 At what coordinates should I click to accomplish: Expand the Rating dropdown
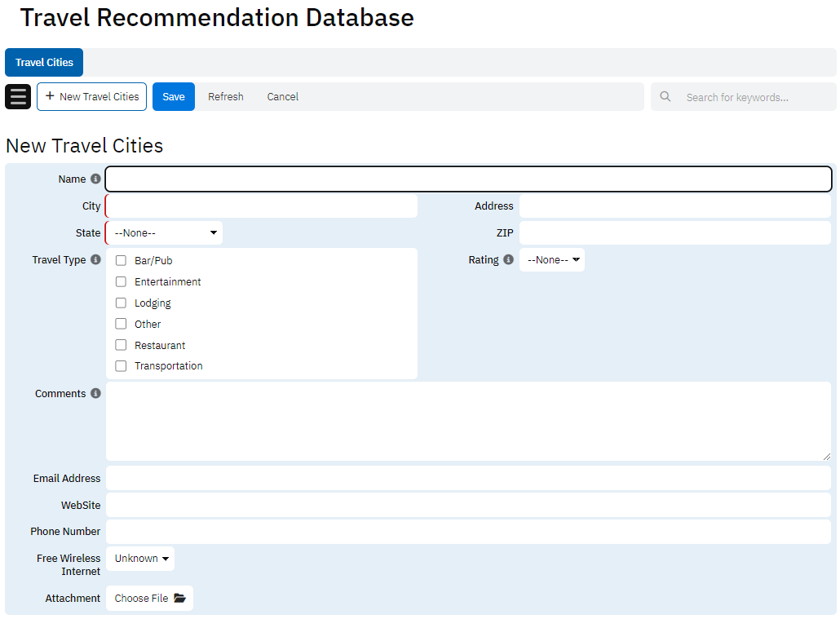(x=552, y=260)
